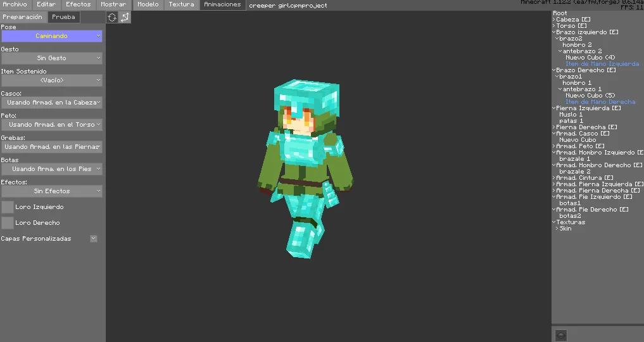Expand the Cabeza [E] tree node
Viewport: 644px width, 342px height.
coord(553,20)
